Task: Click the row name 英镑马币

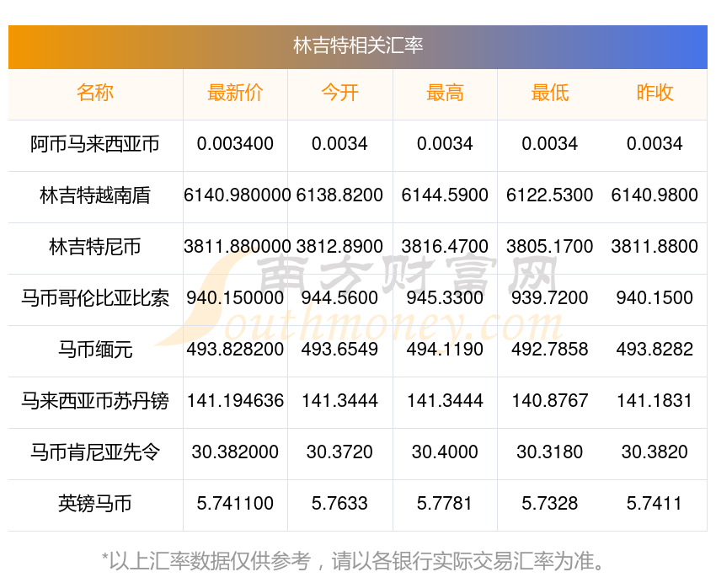Action: 95,504
